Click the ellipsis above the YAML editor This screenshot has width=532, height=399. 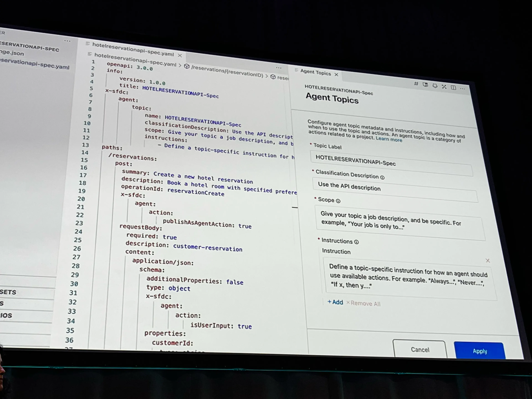[279, 68]
